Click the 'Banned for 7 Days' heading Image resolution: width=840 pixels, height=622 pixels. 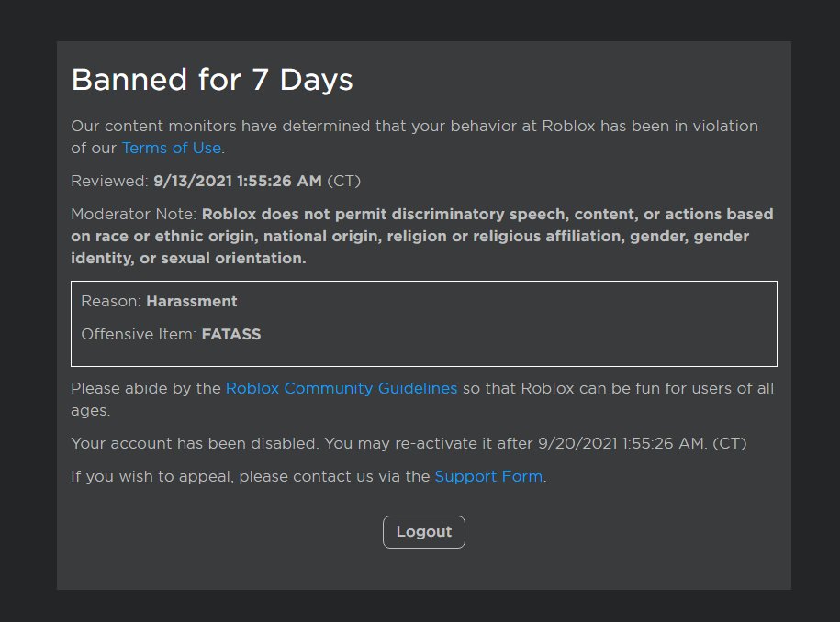[212, 80]
